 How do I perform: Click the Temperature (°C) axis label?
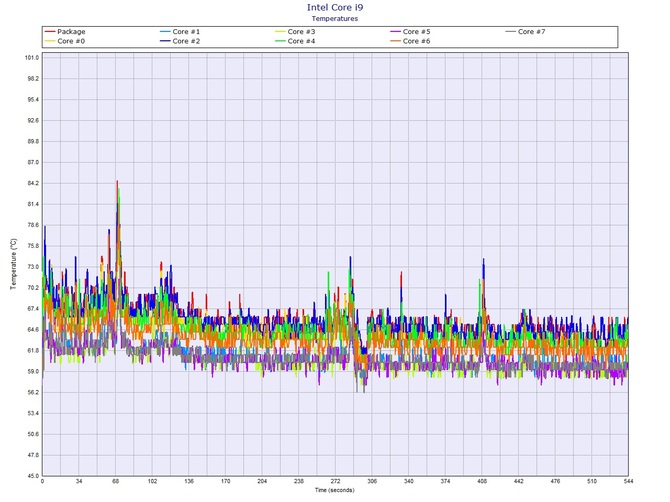14,264
